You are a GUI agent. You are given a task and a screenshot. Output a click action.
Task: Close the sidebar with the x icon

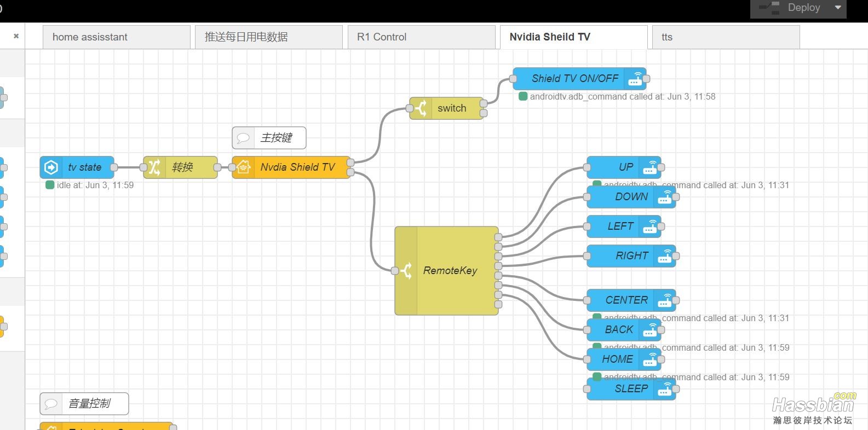tap(16, 36)
